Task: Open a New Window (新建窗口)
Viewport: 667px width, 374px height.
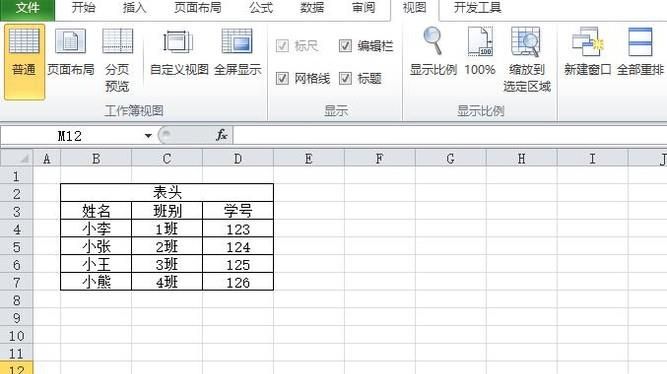Action: tap(587, 52)
